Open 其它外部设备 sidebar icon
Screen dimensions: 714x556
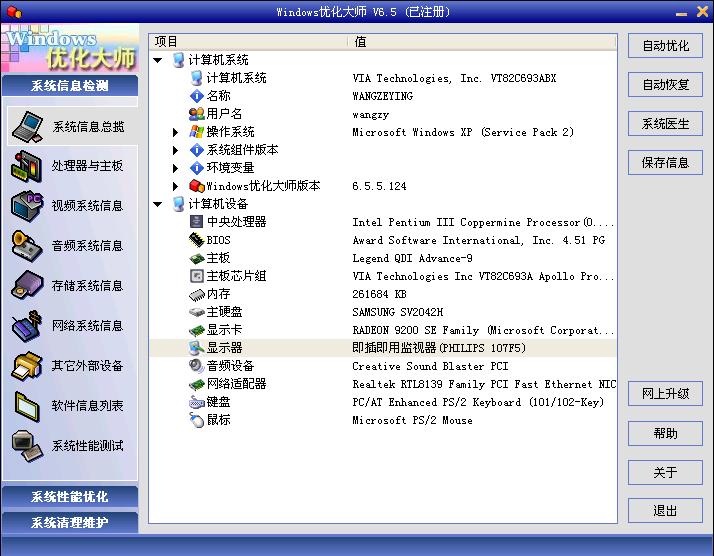click(x=27, y=365)
